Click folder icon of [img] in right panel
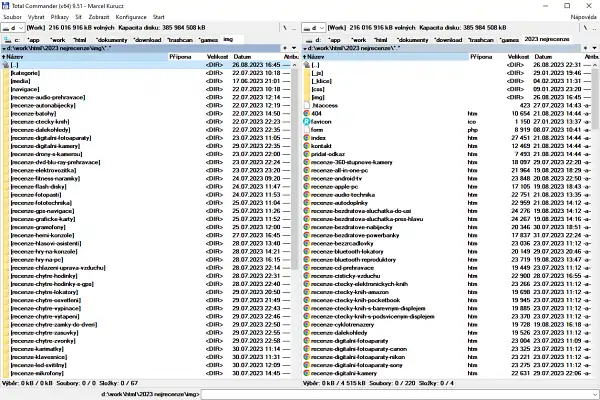Viewport: 600px width, 400px height. coord(306,97)
